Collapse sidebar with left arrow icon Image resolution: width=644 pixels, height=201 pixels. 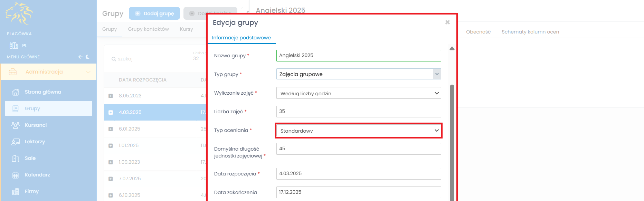tap(80, 57)
